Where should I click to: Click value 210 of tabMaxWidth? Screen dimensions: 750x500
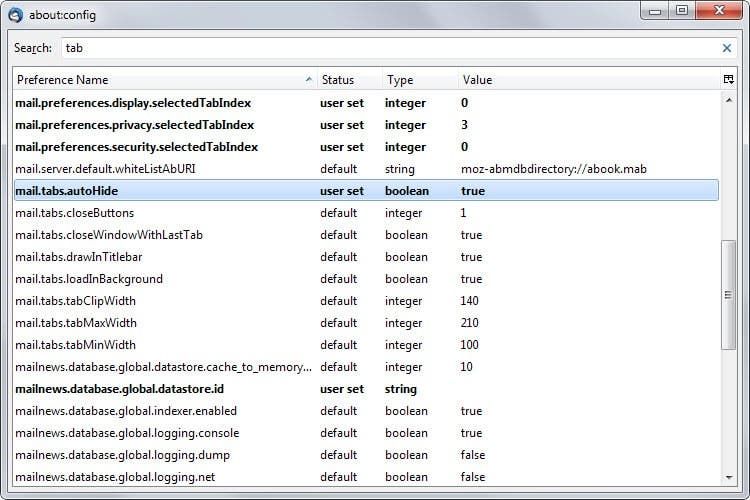(x=470, y=323)
